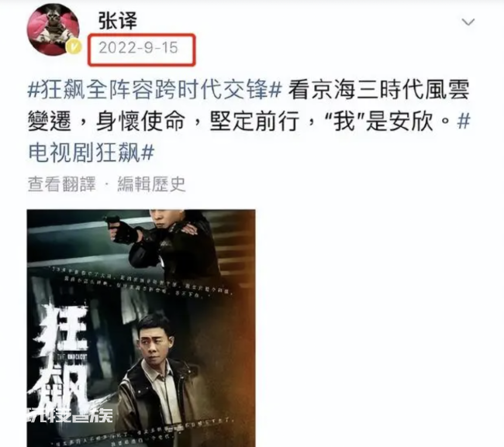The height and width of the screenshot is (447, 504).
Task: Click the white 狂飙 title on poster
Action: pyautogui.click(x=60, y=355)
